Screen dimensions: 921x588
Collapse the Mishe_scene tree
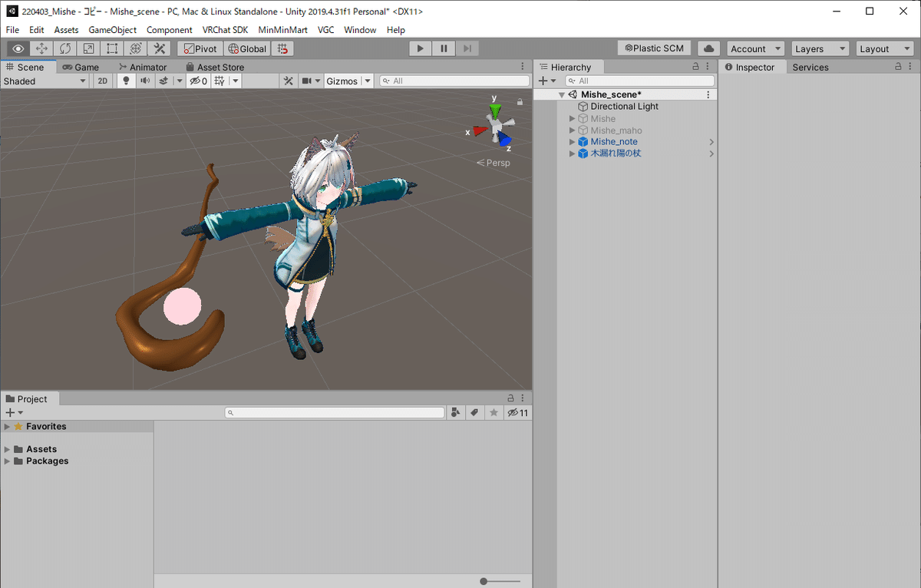562,94
